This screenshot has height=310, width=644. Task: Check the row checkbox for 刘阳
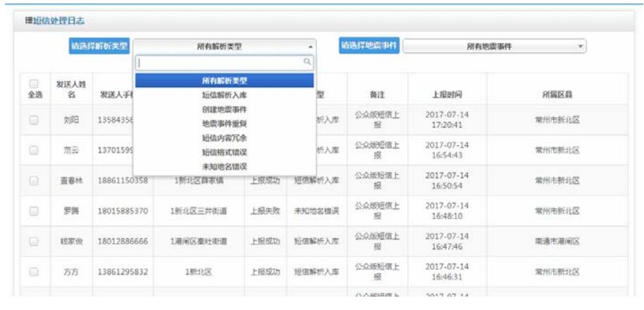pyautogui.click(x=35, y=120)
